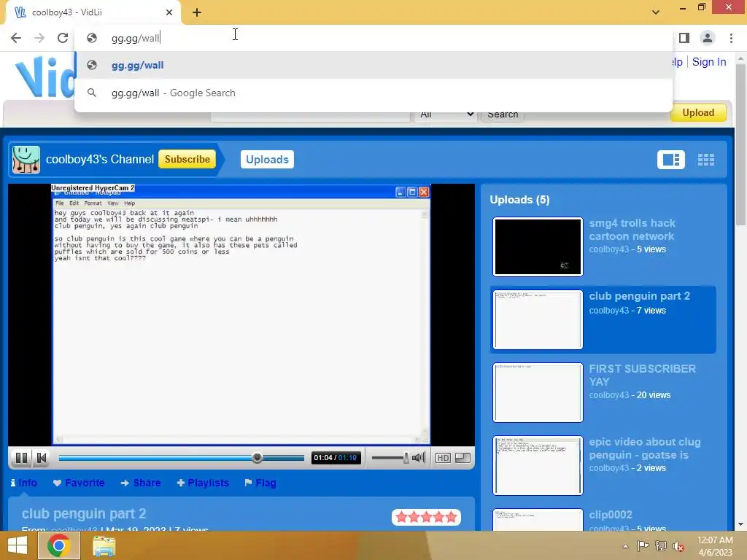Image resolution: width=747 pixels, height=560 pixels.
Task: Mute the video speaker icon
Action: tap(418, 458)
